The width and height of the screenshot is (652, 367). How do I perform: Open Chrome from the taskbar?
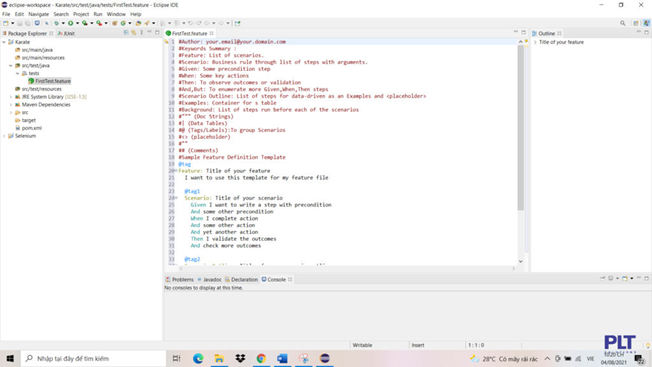click(261, 358)
